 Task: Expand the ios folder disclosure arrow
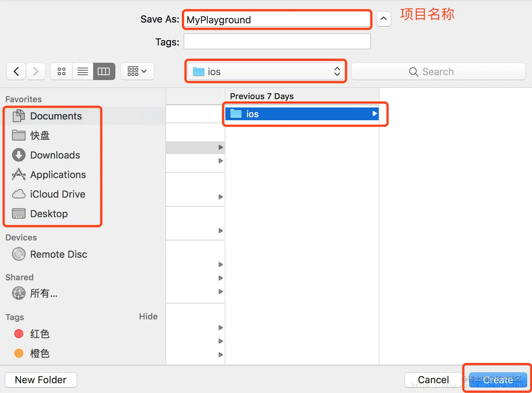tap(375, 113)
